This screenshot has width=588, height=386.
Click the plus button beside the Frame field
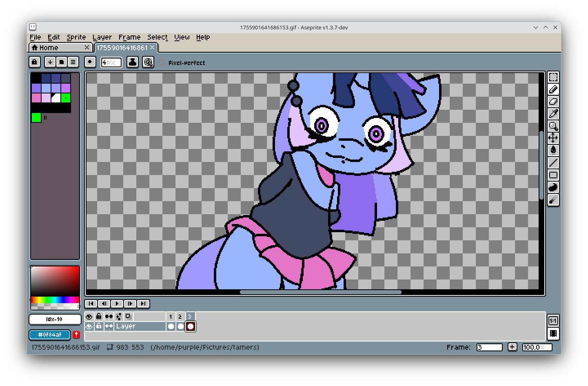tap(512, 347)
